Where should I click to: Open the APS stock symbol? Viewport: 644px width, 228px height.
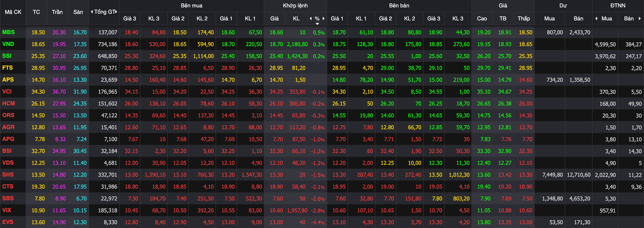(x=8, y=80)
